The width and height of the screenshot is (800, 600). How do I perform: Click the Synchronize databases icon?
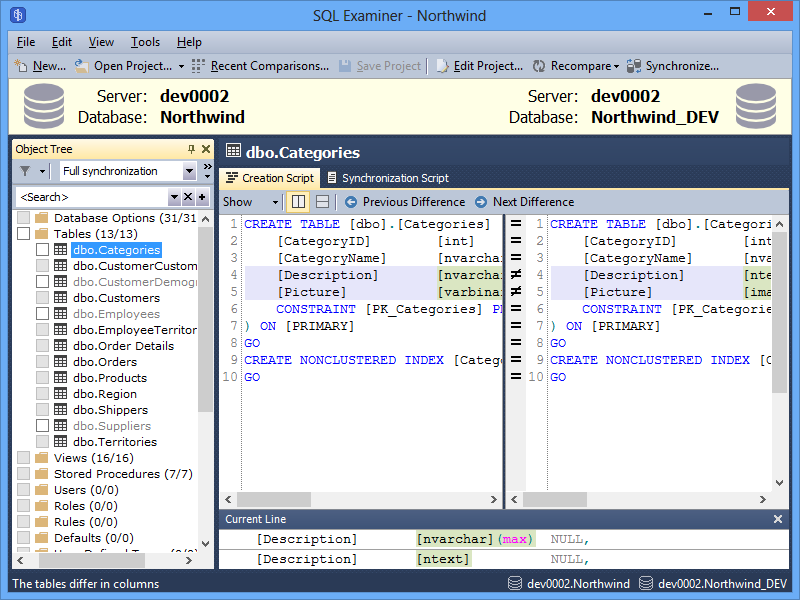click(x=634, y=66)
